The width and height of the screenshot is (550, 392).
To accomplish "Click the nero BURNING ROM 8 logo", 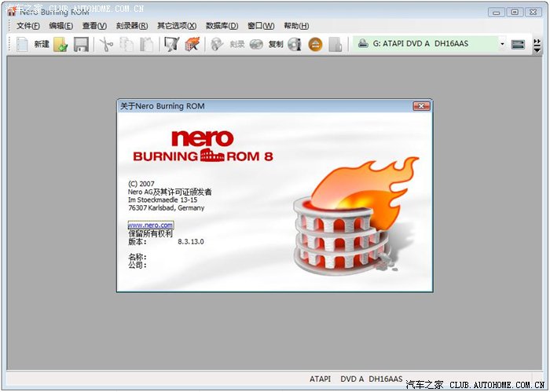I will point(203,145).
